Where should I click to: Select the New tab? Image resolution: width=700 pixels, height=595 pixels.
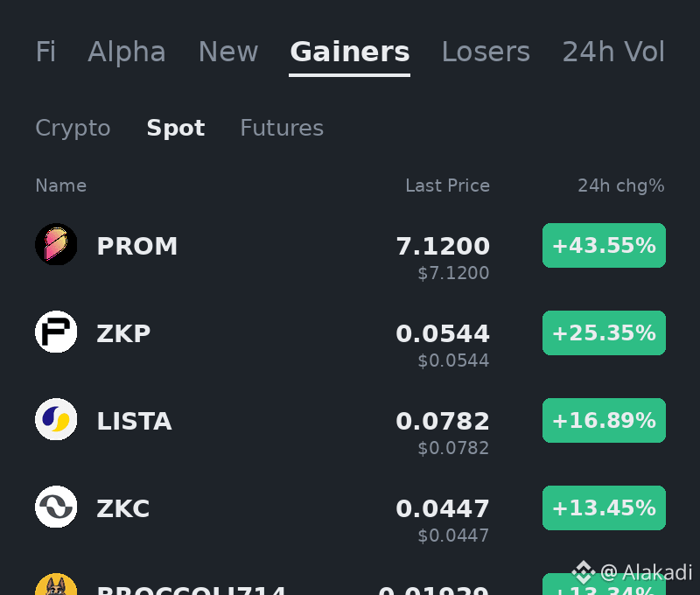click(x=228, y=52)
